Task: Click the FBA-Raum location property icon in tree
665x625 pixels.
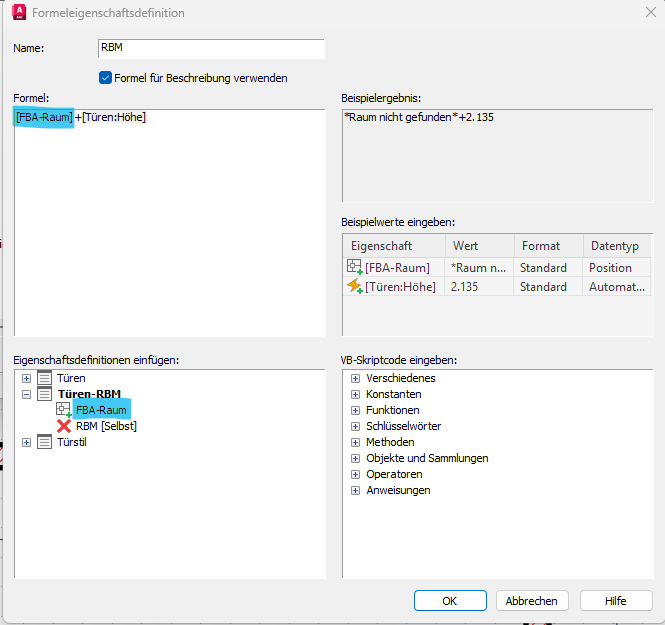Action: [x=64, y=410]
